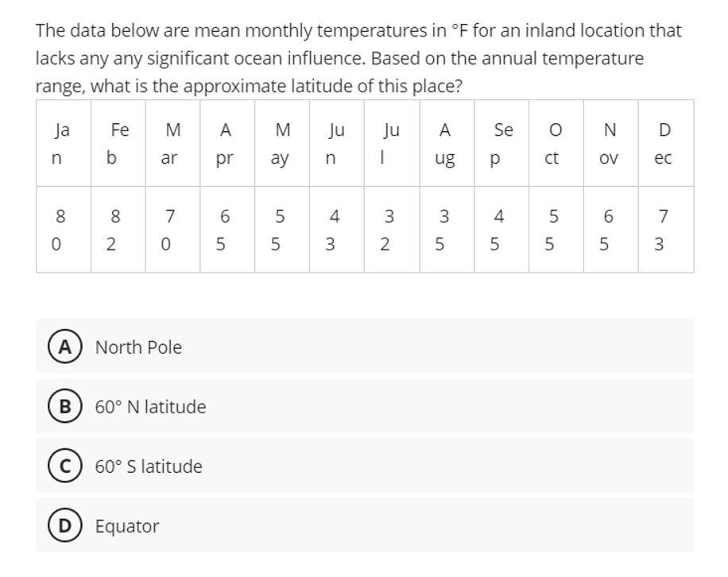Click the July temperature value 32
Viewport: 728px width, 577px height.
point(389,230)
